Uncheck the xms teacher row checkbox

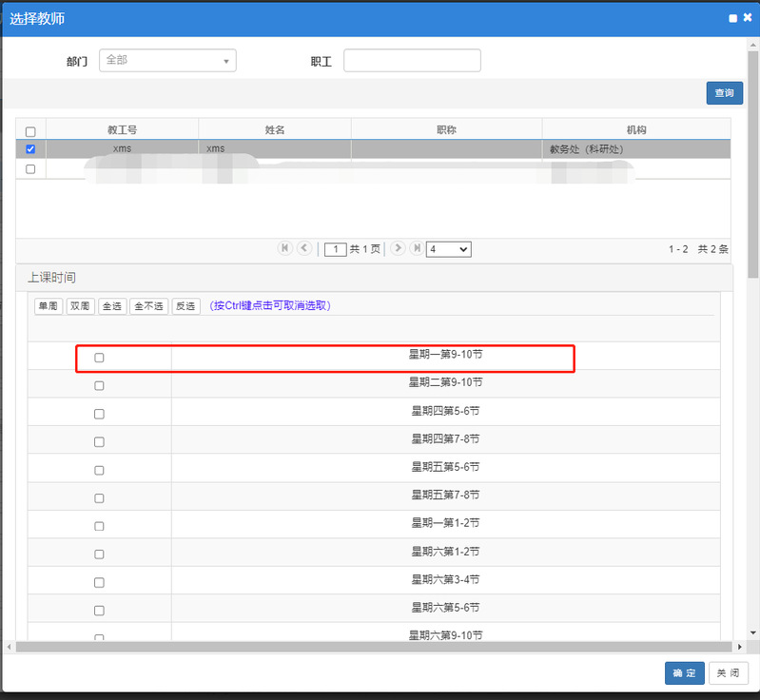tap(30, 149)
